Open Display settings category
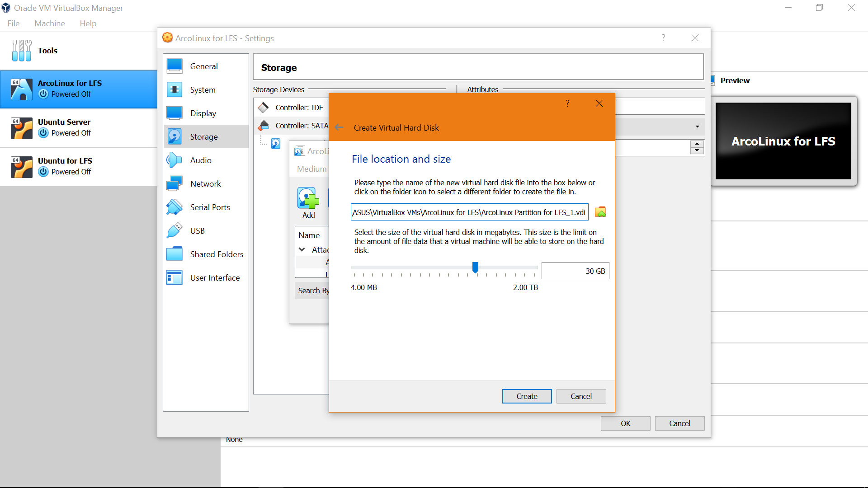This screenshot has height=488, width=868. (x=206, y=113)
